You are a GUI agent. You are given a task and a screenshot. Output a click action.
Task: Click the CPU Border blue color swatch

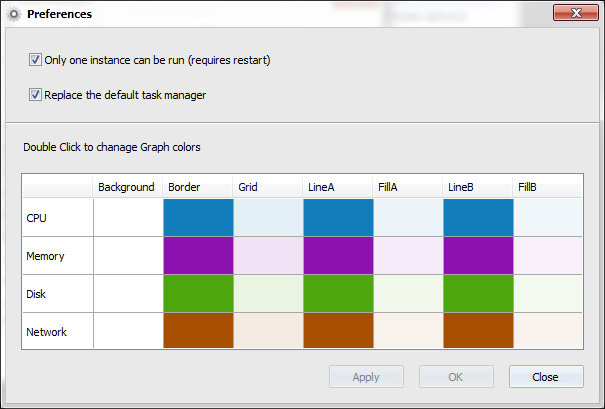[x=198, y=218]
